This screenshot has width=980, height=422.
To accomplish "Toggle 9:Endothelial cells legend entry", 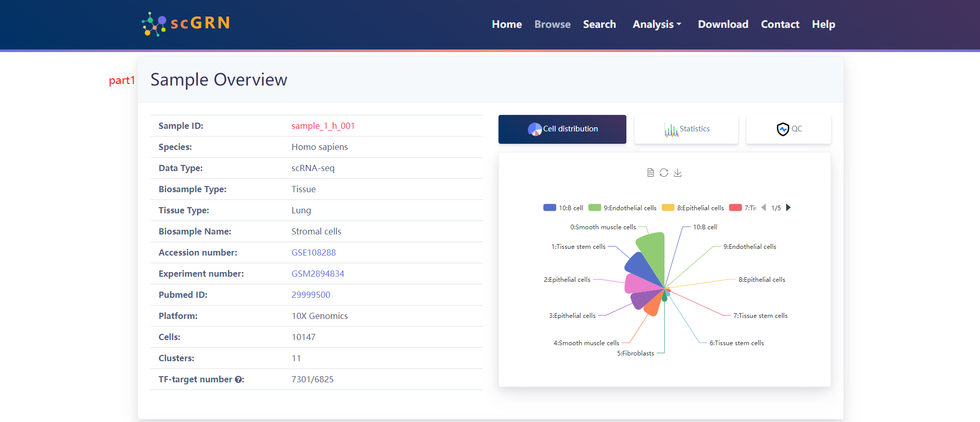I will tap(622, 208).
